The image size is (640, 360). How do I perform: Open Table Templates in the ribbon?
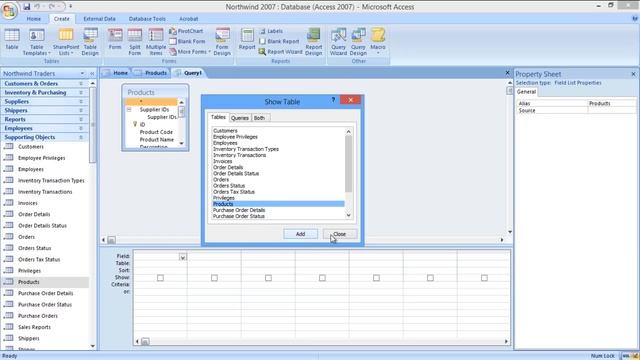pos(37,42)
